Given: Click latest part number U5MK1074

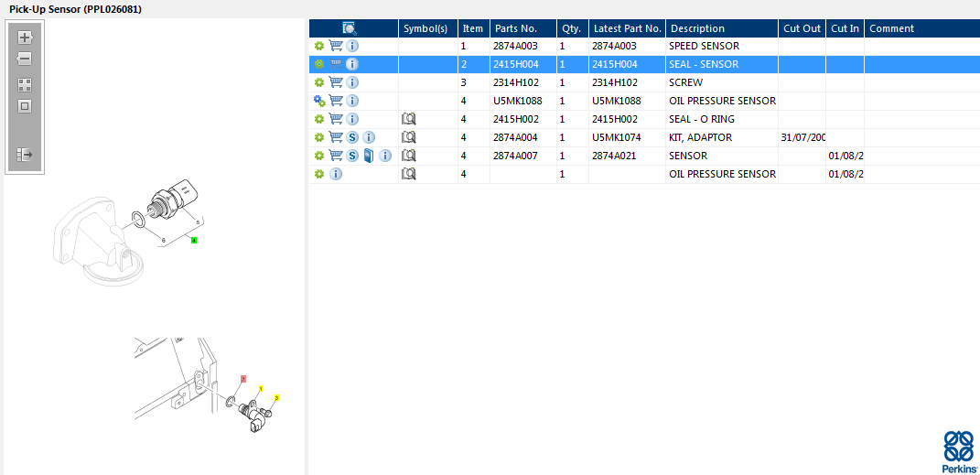Looking at the screenshot, I should (615, 137).
